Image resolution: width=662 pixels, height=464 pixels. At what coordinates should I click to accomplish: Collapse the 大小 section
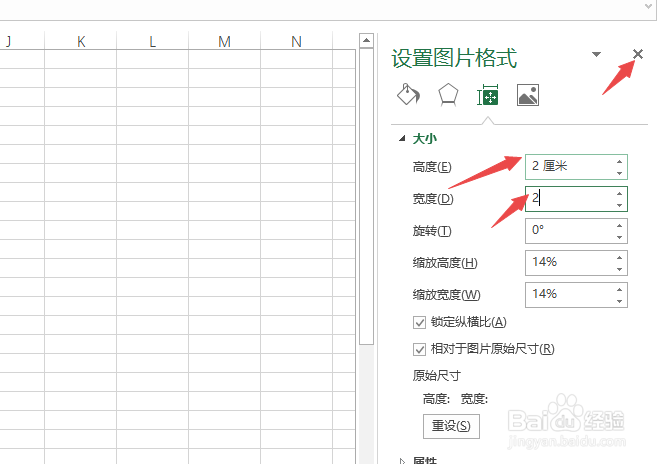click(x=402, y=138)
